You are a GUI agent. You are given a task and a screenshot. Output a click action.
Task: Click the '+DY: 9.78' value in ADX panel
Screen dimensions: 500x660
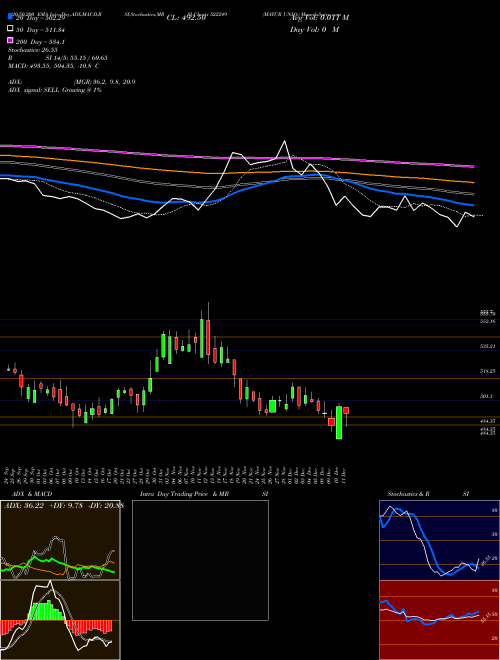[x=66, y=506]
